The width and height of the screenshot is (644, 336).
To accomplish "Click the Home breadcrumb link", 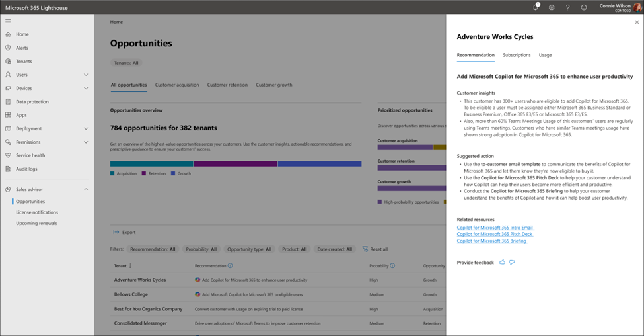I will pyautogui.click(x=116, y=22).
